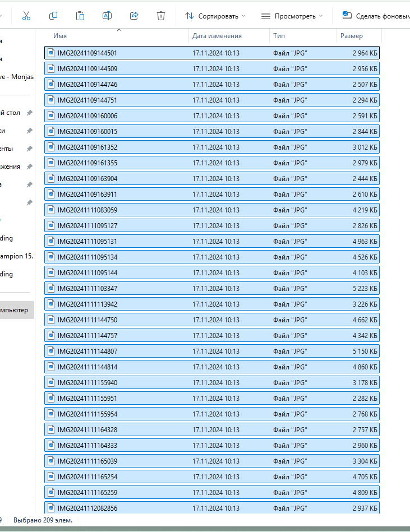Select file name IMG20241111155940

click(x=87, y=383)
